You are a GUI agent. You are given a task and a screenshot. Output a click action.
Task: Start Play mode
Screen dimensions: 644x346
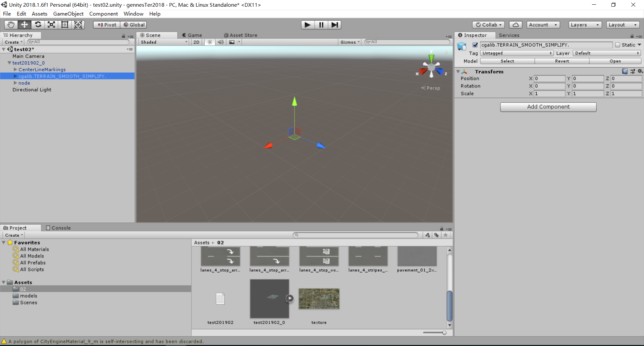coord(308,25)
